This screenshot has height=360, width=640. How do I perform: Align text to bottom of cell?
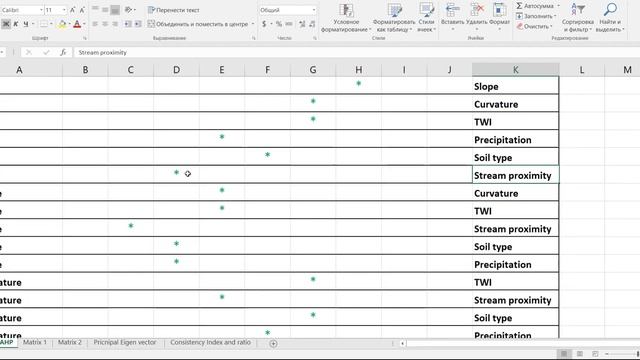[115, 10]
